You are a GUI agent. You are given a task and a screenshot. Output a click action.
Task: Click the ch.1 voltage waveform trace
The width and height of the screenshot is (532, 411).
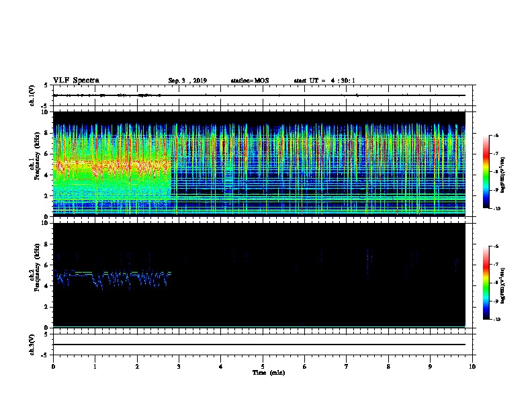[259, 95]
